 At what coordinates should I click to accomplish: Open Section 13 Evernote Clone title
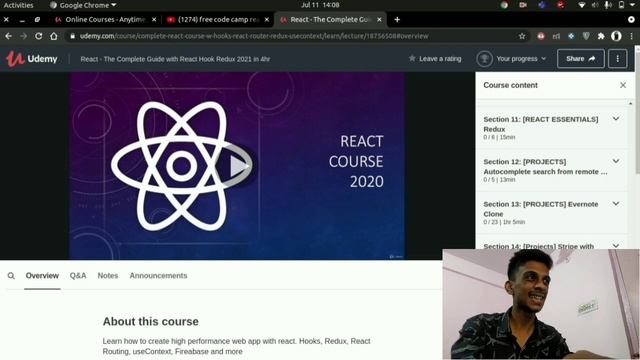pos(541,209)
